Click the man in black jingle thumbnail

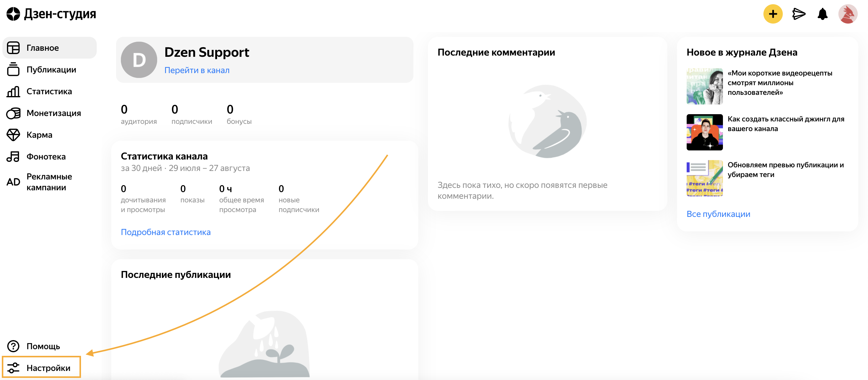(704, 132)
